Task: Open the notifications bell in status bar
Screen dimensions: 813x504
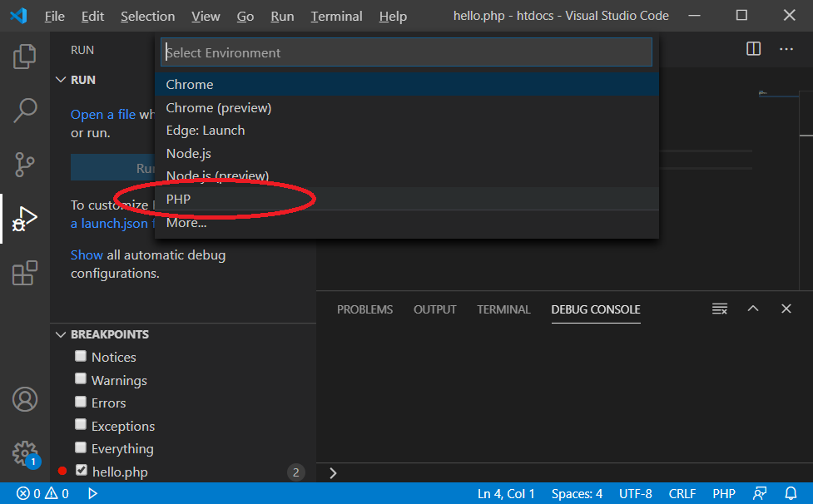Action: [791, 493]
